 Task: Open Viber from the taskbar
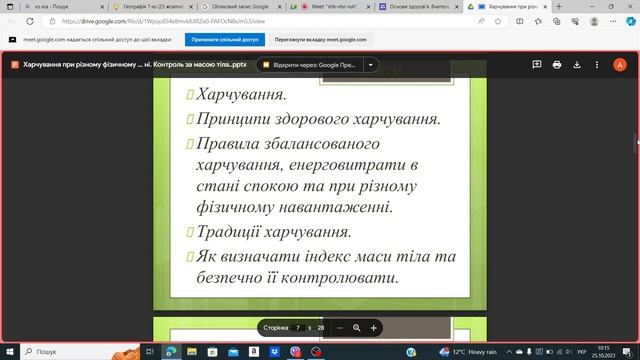click(x=295, y=351)
